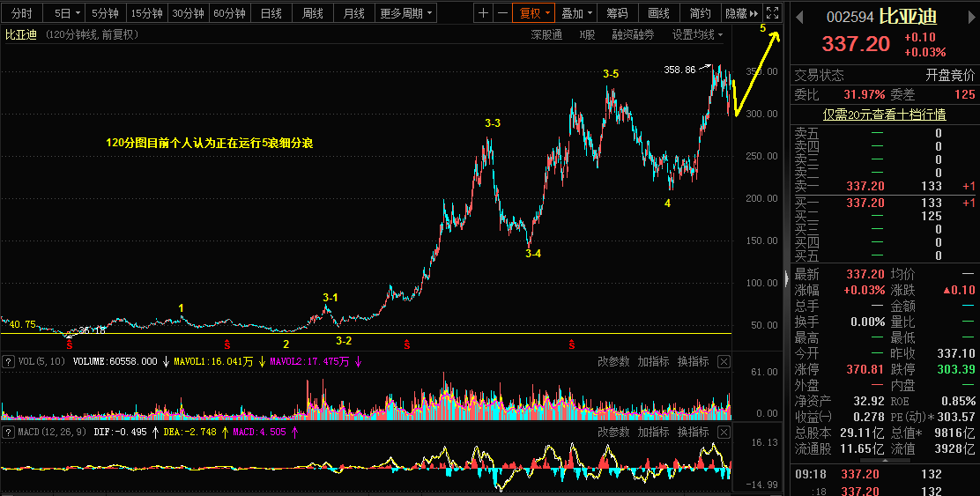The image size is (980, 496).
Task: Click the 涨停 value 370.81
Action: point(865,369)
